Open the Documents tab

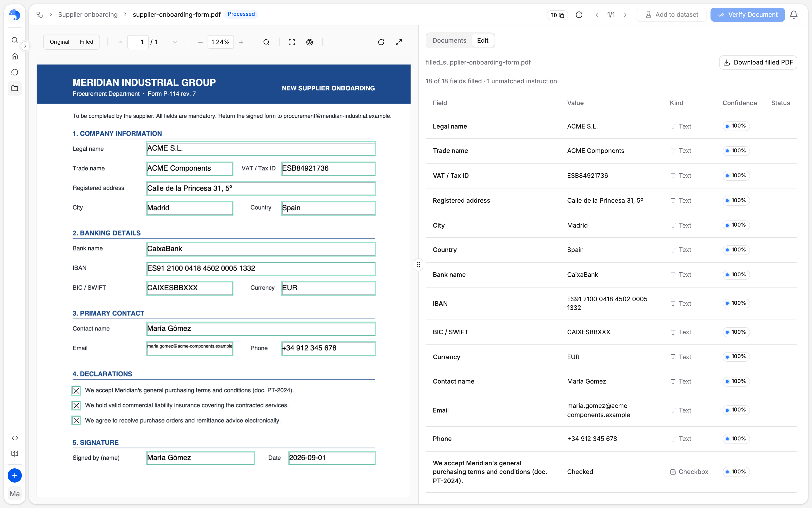(449, 40)
